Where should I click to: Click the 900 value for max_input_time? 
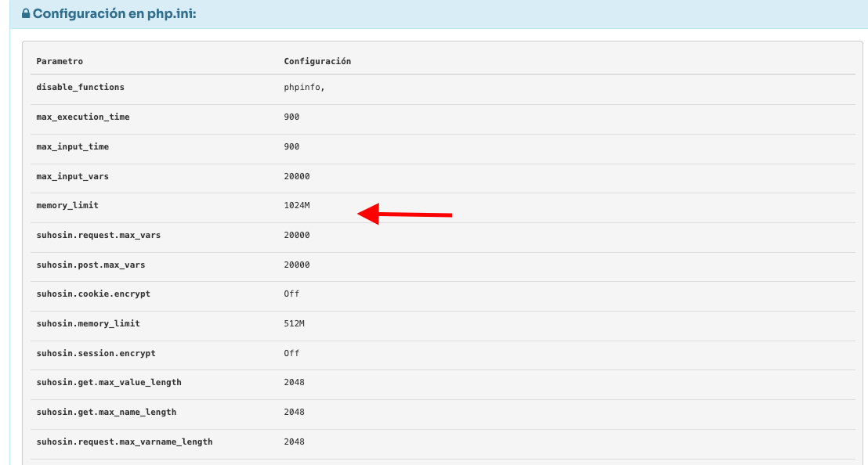pyautogui.click(x=291, y=146)
